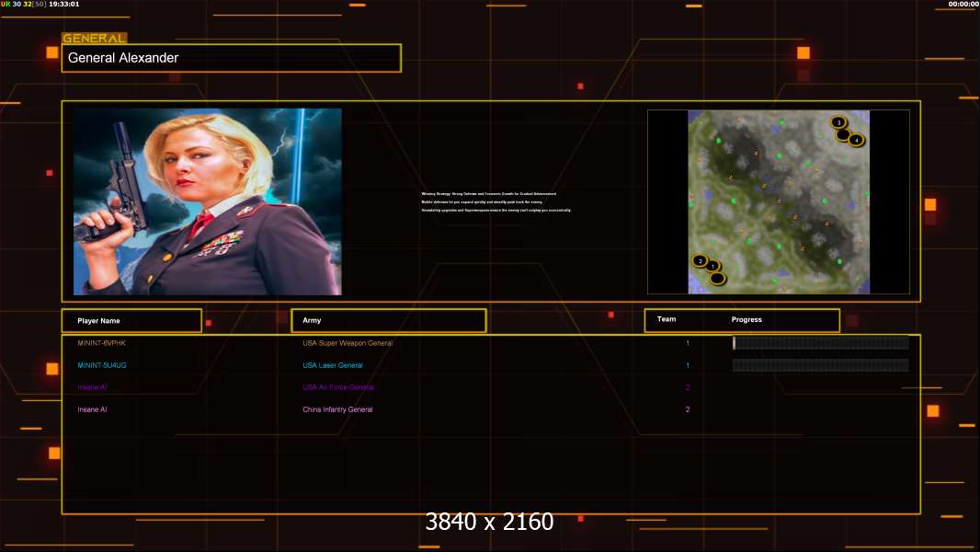The image size is (980, 552).
Task: Click the blank marker between markers 3 and 4
Action: 843,133
